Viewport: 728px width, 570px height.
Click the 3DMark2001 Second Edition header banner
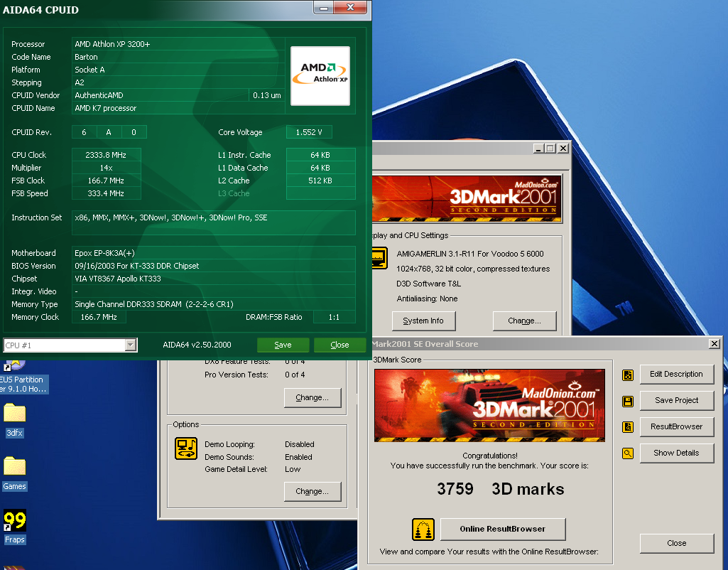467,199
